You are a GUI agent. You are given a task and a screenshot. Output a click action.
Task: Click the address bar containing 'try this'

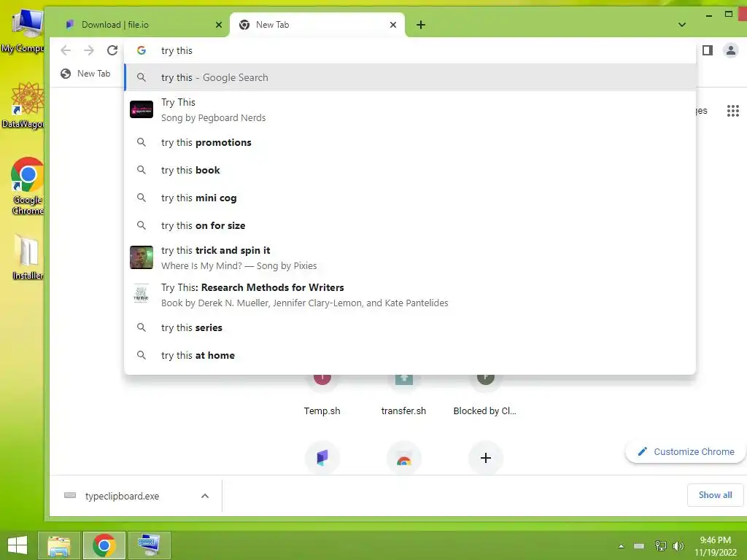point(410,50)
